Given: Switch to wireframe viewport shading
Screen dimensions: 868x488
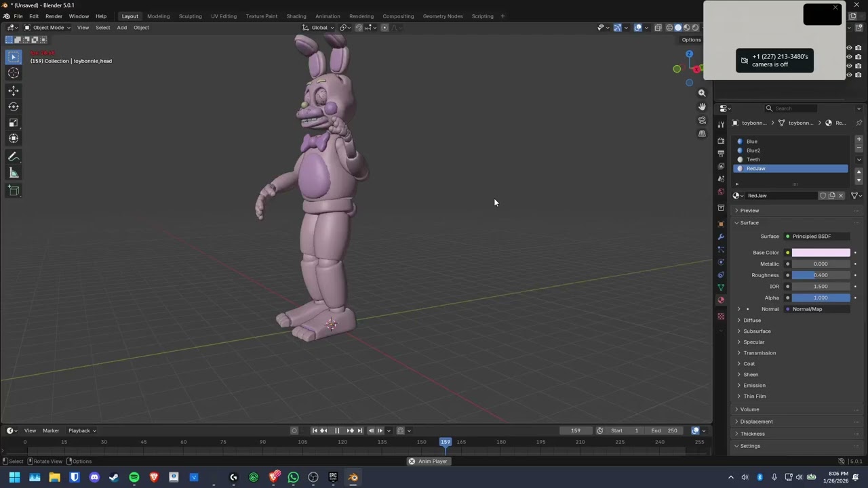Looking at the screenshot, I should point(669,28).
